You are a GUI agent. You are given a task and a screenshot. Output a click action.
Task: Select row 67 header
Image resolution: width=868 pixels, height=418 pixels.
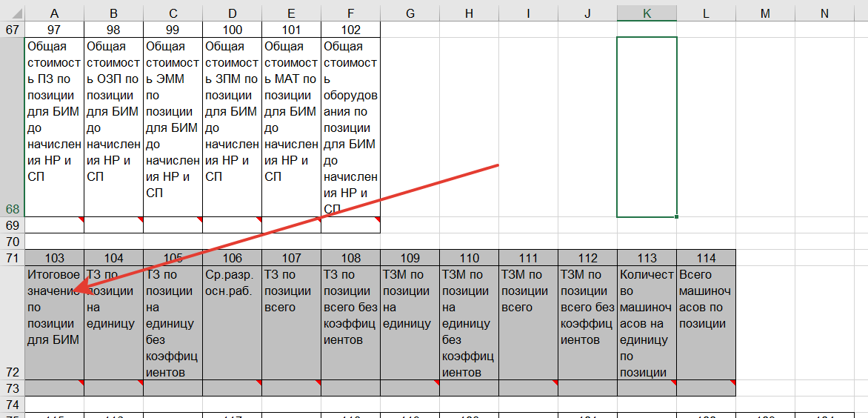12,30
